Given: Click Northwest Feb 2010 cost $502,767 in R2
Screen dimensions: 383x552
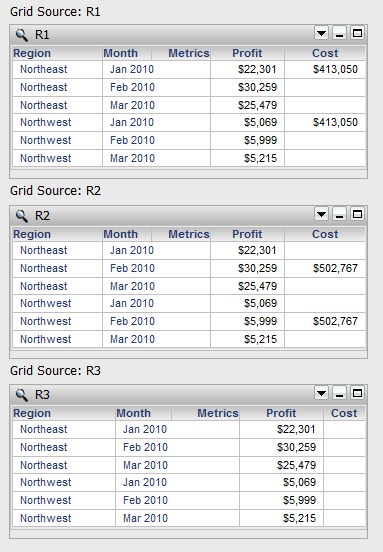Looking at the screenshot, I should [335, 321].
